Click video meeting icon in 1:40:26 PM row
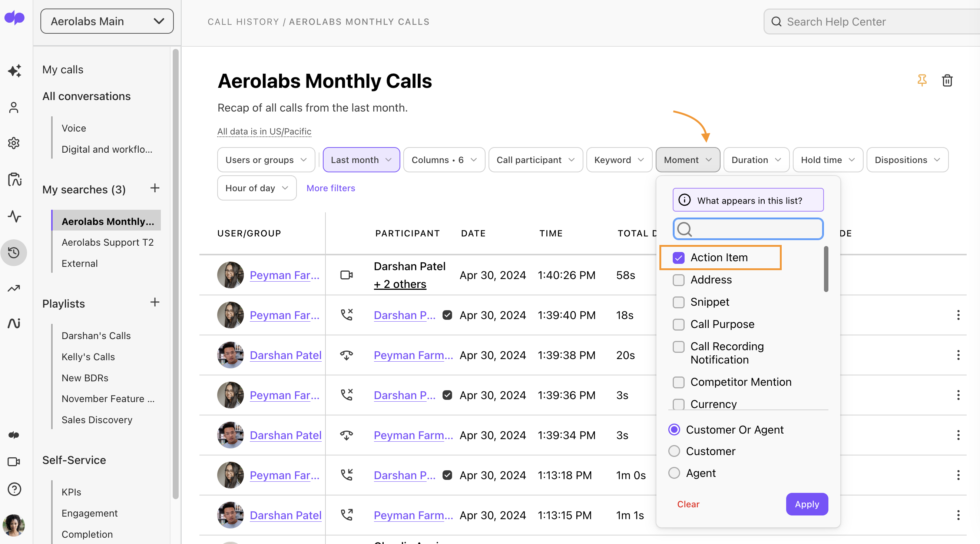This screenshot has width=980, height=544. coord(346,275)
